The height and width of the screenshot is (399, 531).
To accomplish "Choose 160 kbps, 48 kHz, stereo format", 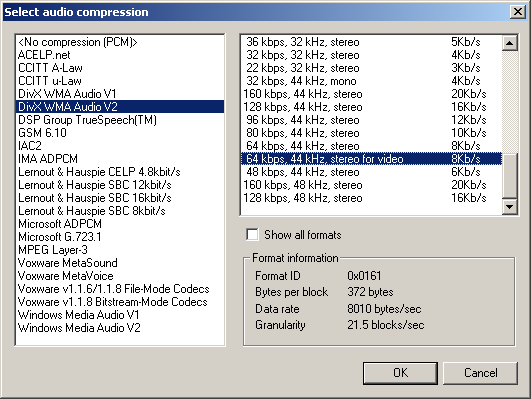I will 371,185.
